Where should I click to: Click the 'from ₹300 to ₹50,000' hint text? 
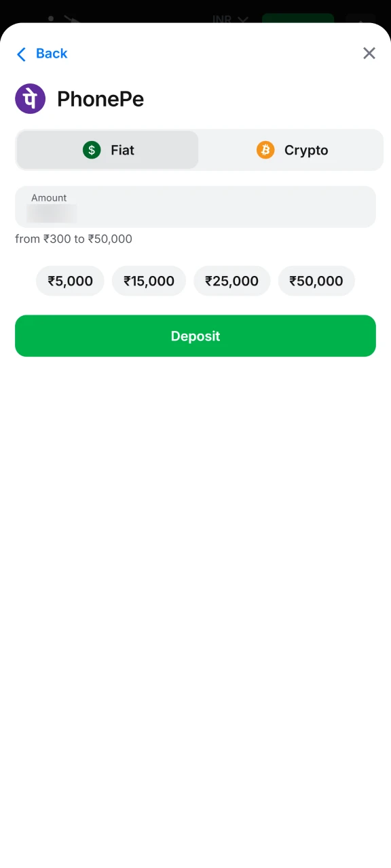73,239
